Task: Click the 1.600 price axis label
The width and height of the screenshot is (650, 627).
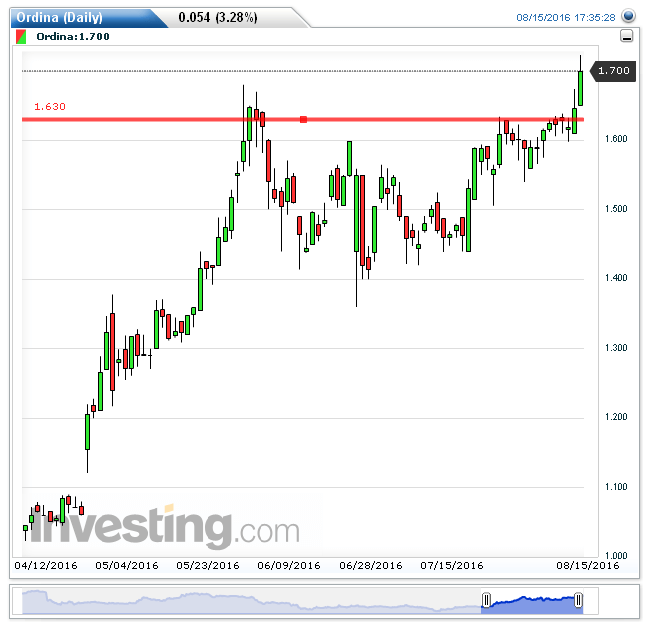Action: pyautogui.click(x=616, y=139)
